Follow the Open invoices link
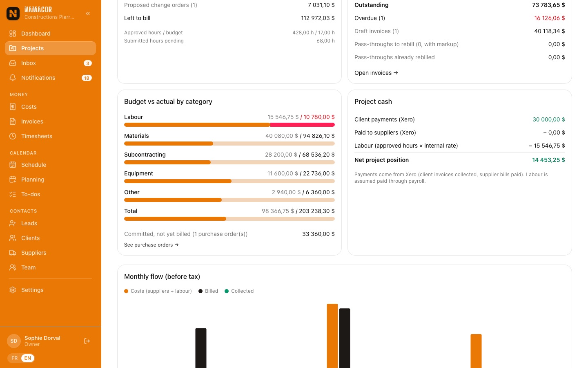 (376, 73)
